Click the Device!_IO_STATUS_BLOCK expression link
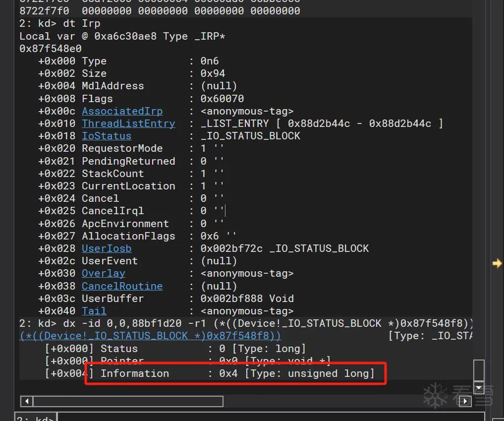 pos(150,336)
